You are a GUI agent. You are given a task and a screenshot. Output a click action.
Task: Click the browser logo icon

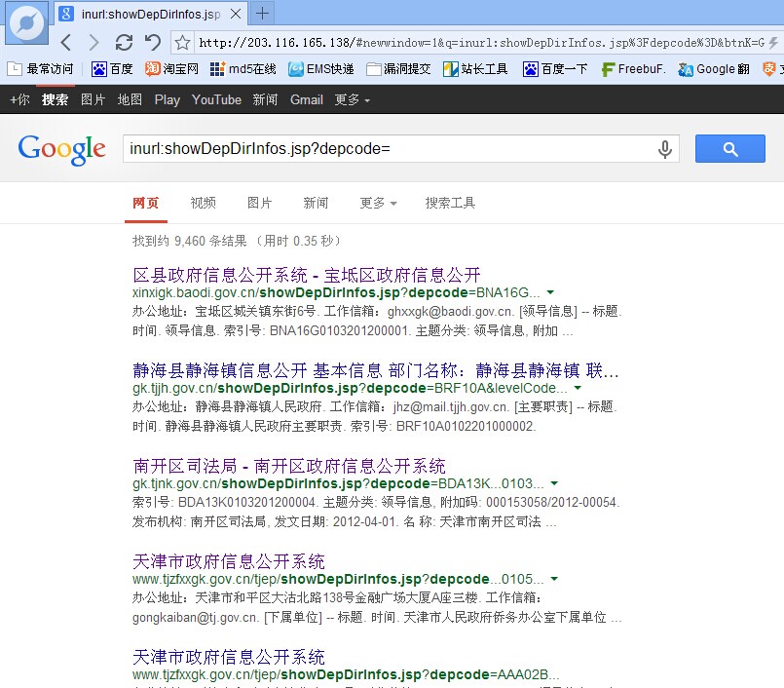(26, 23)
